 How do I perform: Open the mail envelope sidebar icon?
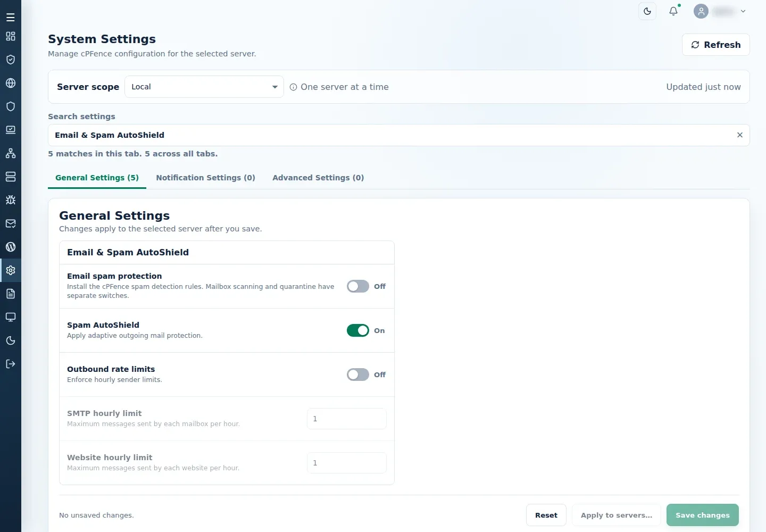(x=11, y=223)
